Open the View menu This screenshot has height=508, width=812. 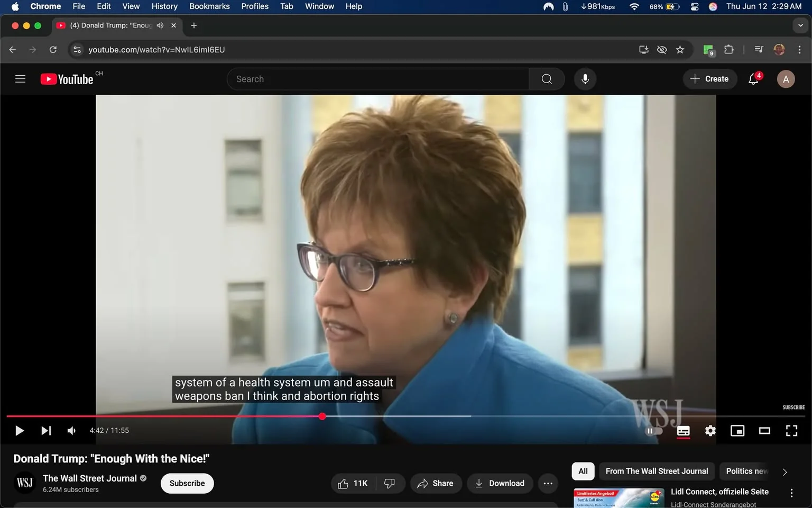point(131,6)
